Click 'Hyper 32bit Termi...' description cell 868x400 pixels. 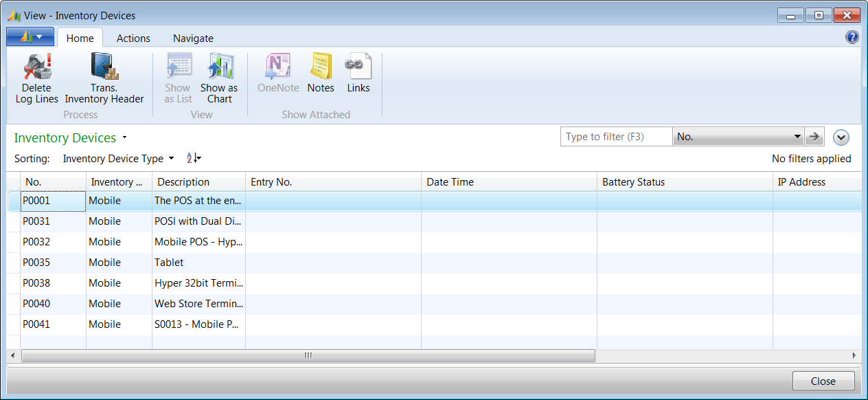(x=198, y=283)
